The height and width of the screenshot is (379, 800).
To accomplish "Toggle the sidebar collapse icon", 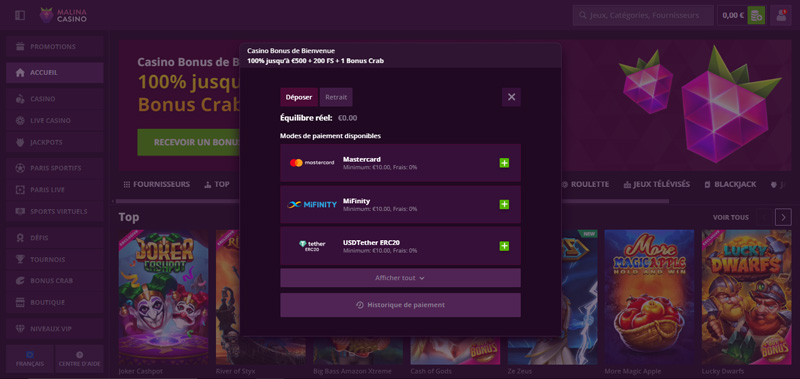I will coord(20,15).
